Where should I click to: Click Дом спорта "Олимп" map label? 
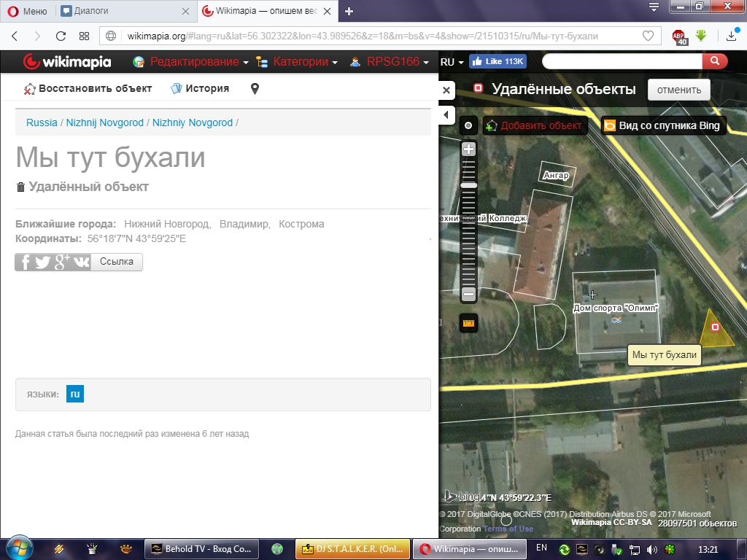coord(616,308)
